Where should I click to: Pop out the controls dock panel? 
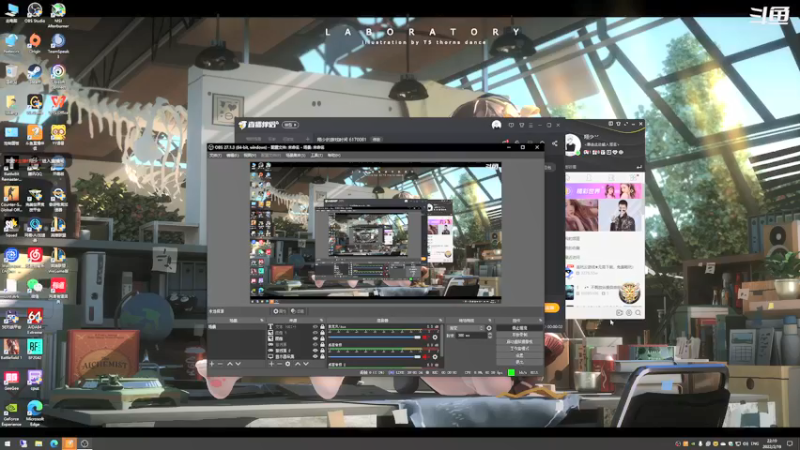point(540,320)
